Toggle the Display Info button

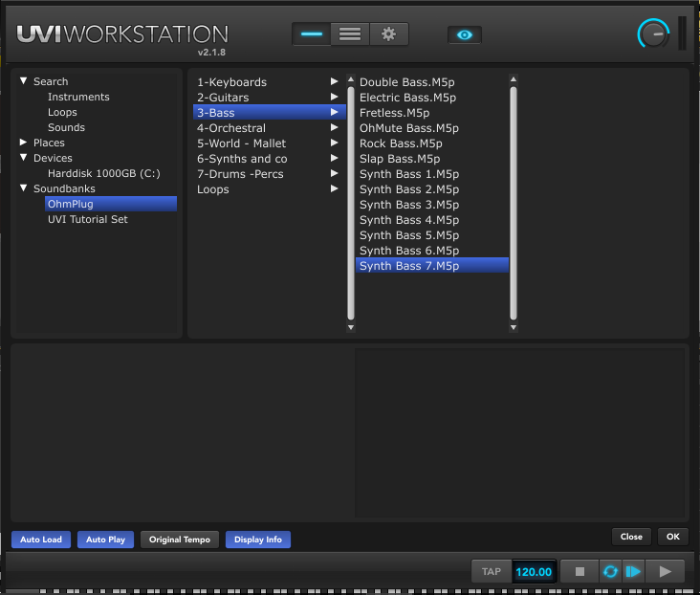(258, 540)
